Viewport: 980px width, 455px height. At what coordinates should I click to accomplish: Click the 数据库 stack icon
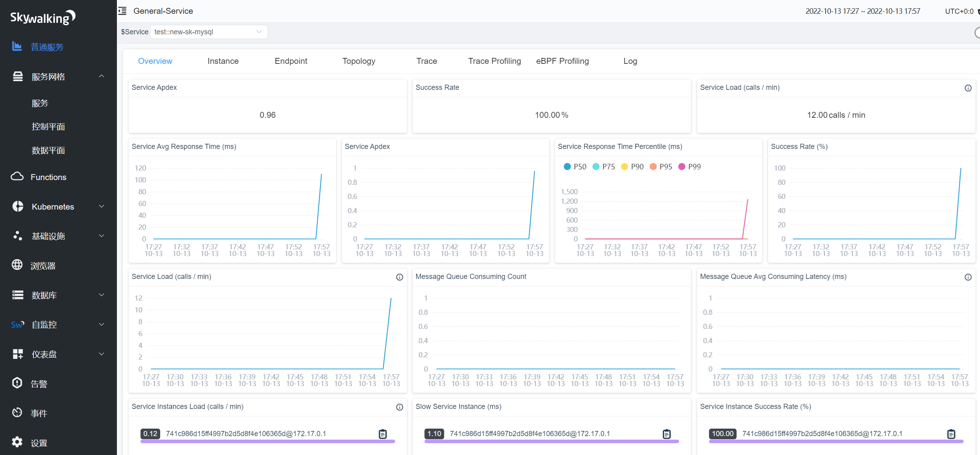[x=18, y=295]
